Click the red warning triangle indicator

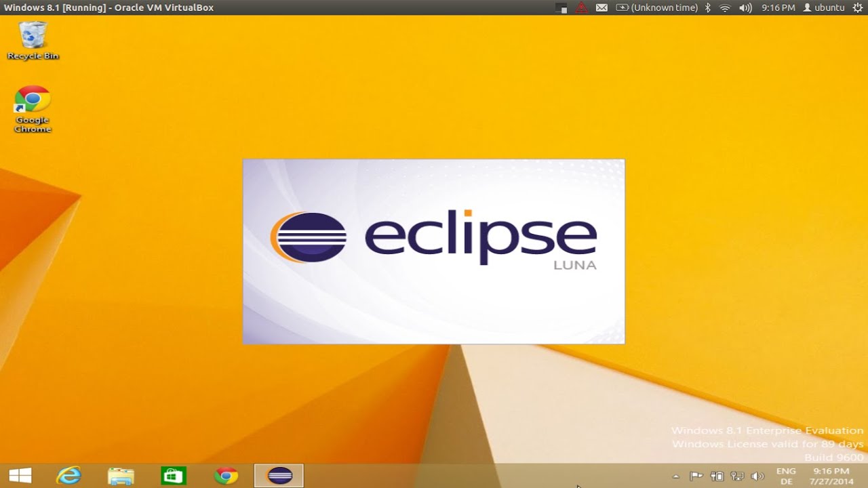point(581,7)
